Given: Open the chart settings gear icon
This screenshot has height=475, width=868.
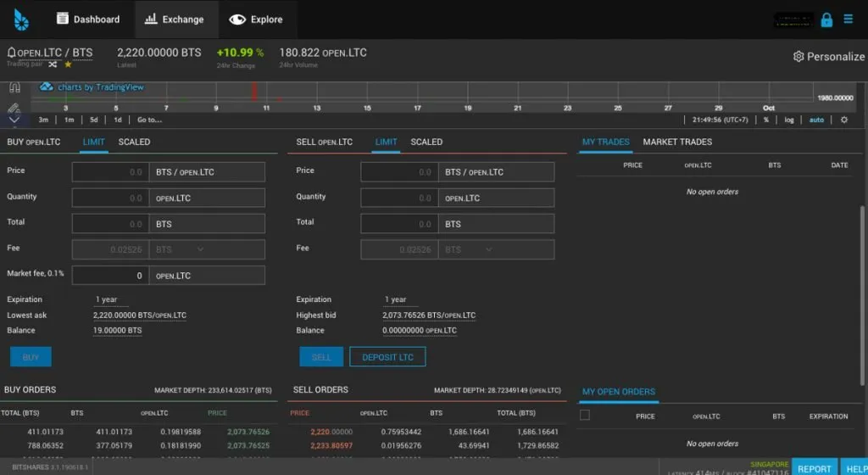Looking at the screenshot, I should coord(844,120).
